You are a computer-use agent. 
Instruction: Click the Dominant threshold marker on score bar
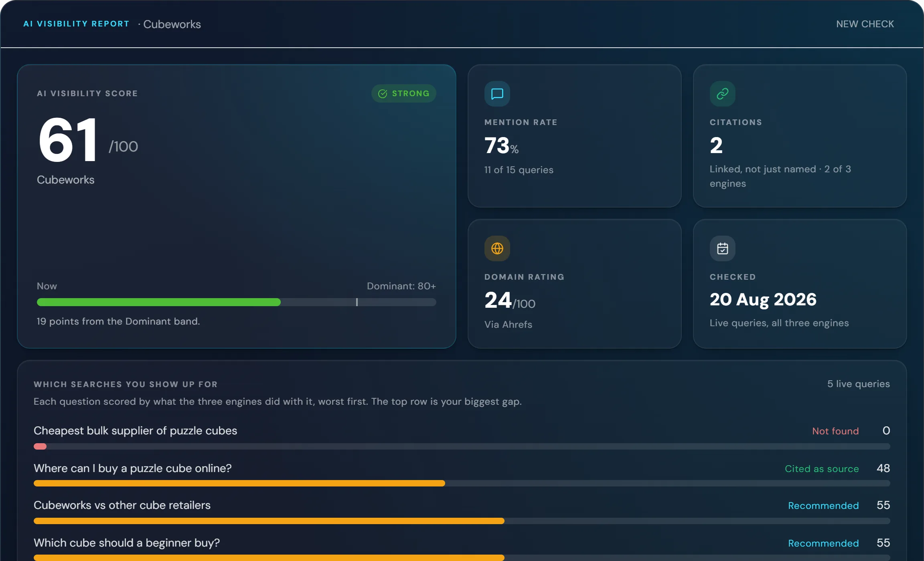point(357,302)
